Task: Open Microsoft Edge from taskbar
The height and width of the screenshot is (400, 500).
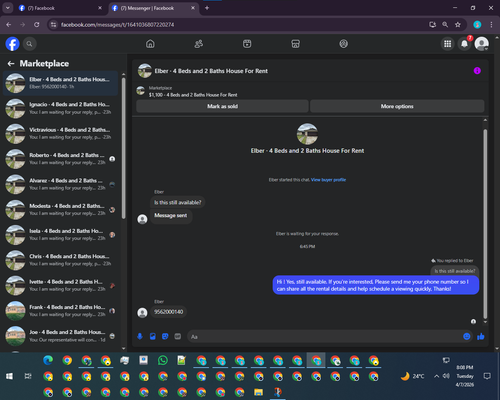Action: click(48, 360)
